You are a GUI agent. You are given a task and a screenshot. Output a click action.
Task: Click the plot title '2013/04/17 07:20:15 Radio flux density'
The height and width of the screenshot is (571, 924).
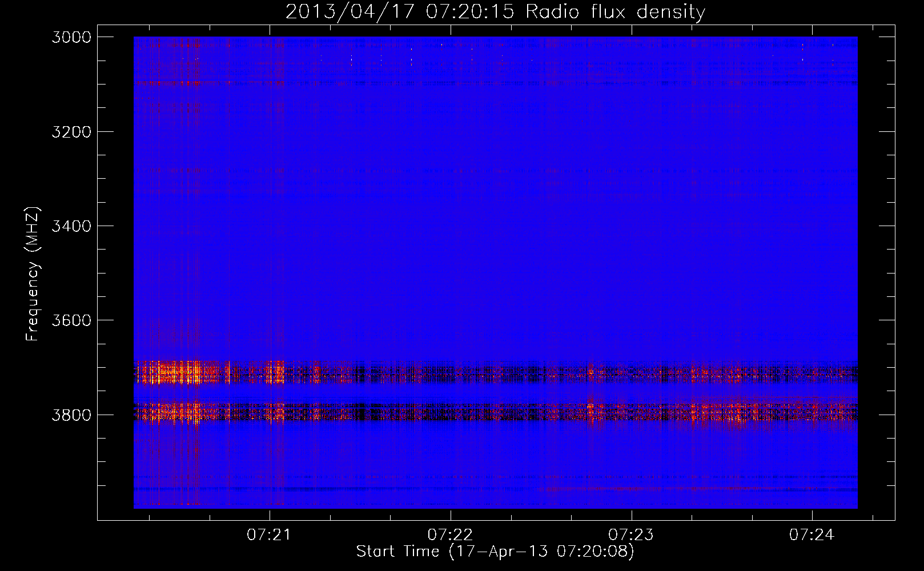(x=495, y=11)
